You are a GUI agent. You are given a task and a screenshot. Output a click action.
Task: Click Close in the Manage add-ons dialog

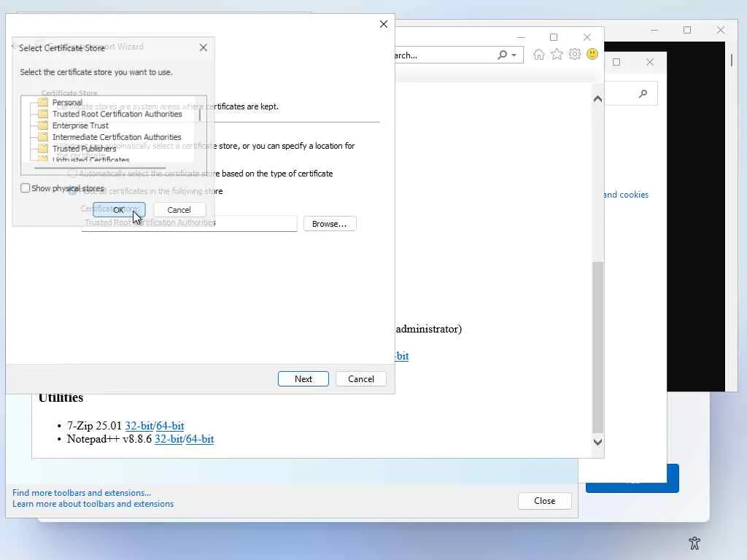point(544,501)
